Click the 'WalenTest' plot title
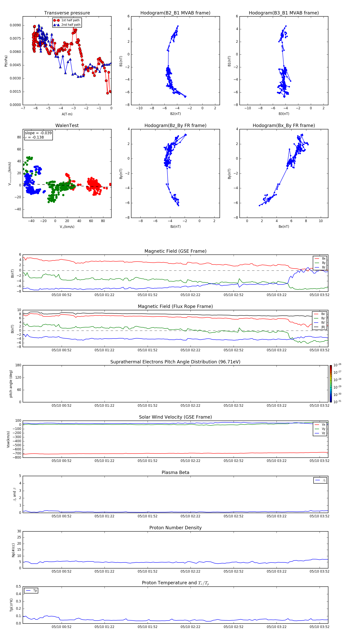This screenshot has height=644, width=351. (x=67, y=125)
